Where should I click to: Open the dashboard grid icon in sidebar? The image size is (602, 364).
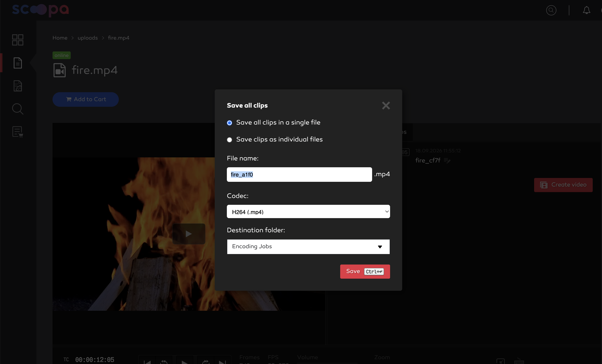point(18,40)
